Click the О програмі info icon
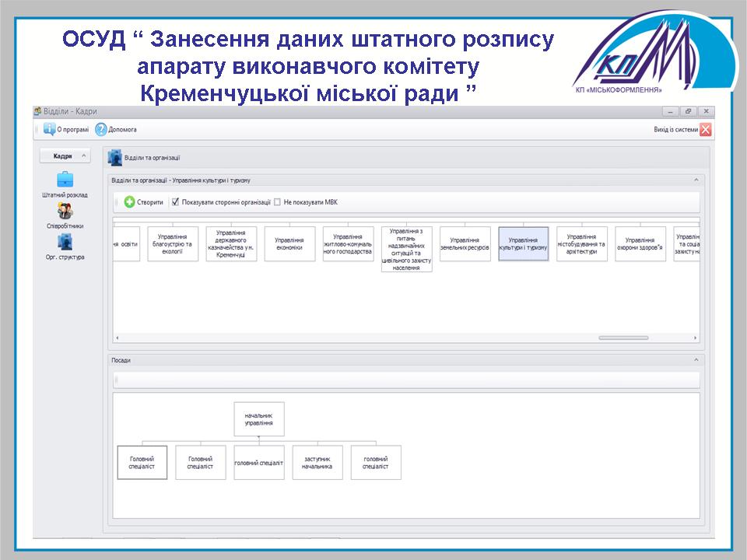 (49, 129)
